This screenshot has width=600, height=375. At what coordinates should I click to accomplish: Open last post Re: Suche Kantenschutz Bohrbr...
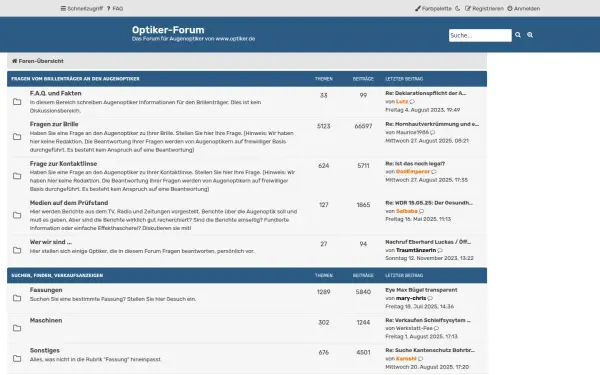coord(430,351)
